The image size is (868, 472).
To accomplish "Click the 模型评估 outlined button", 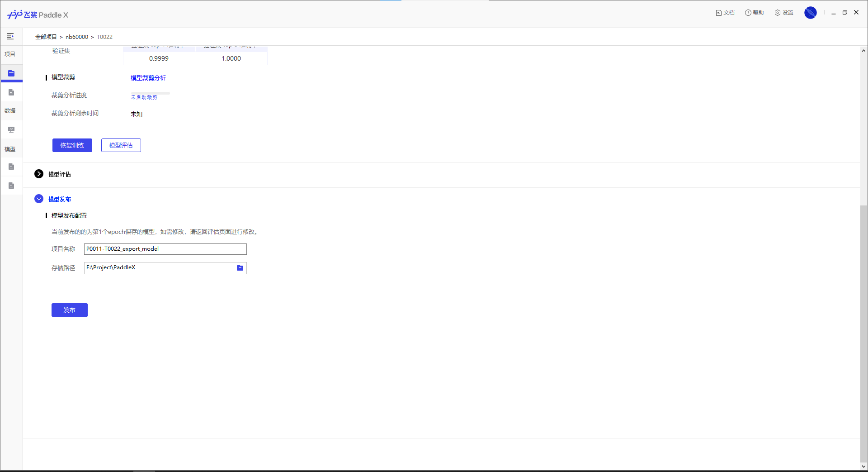I will click(121, 145).
